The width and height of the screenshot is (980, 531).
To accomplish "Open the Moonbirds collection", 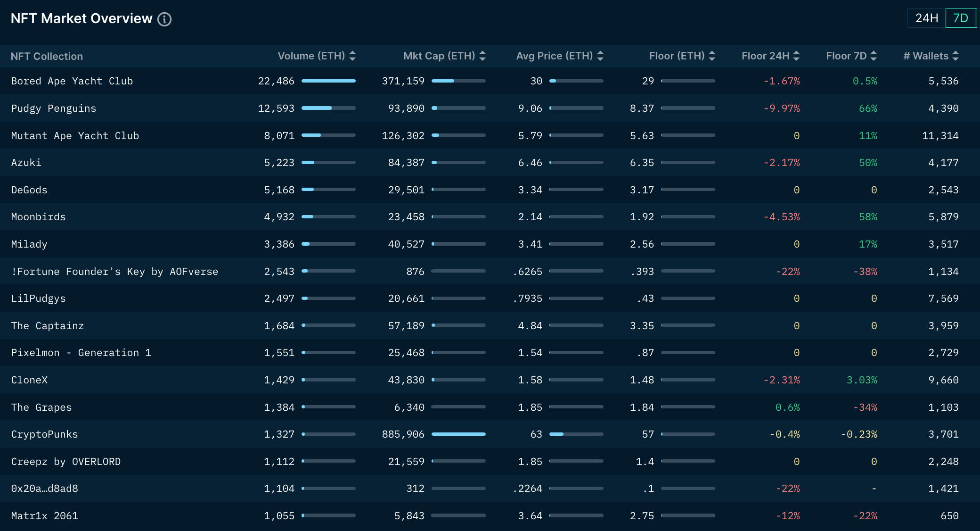I will coord(38,217).
